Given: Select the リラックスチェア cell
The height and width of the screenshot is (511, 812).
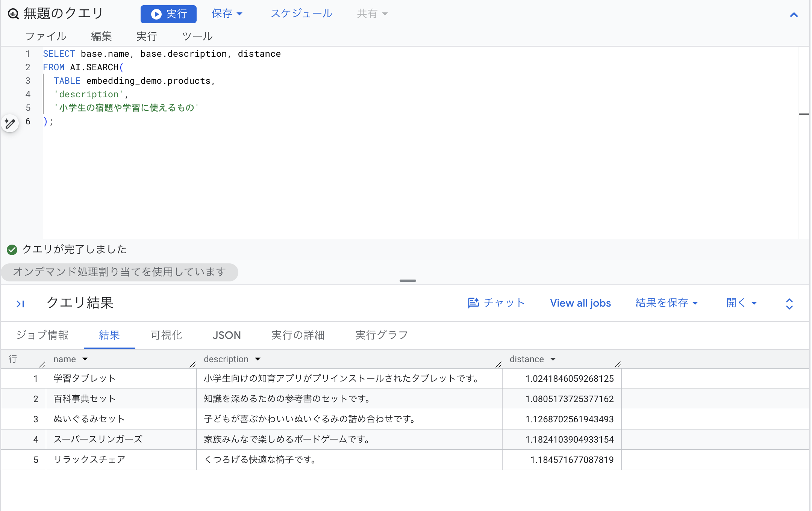Looking at the screenshot, I should coord(121,460).
